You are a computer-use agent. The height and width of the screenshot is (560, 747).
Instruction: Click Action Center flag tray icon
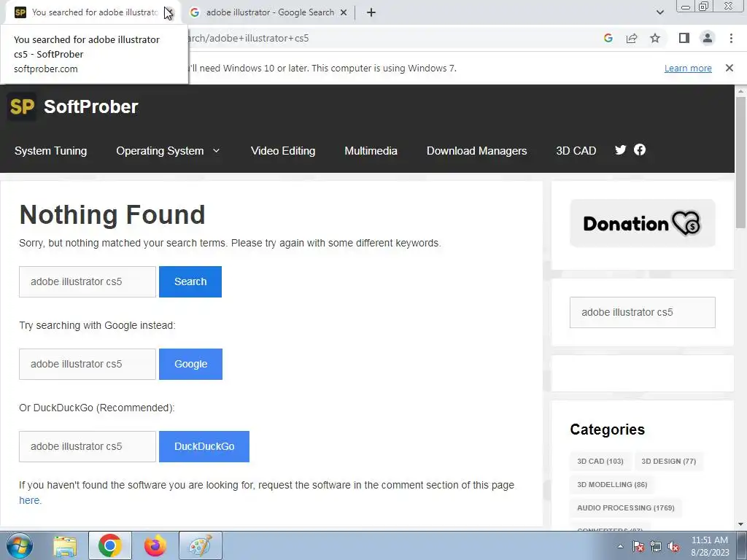pyautogui.click(x=638, y=547)
